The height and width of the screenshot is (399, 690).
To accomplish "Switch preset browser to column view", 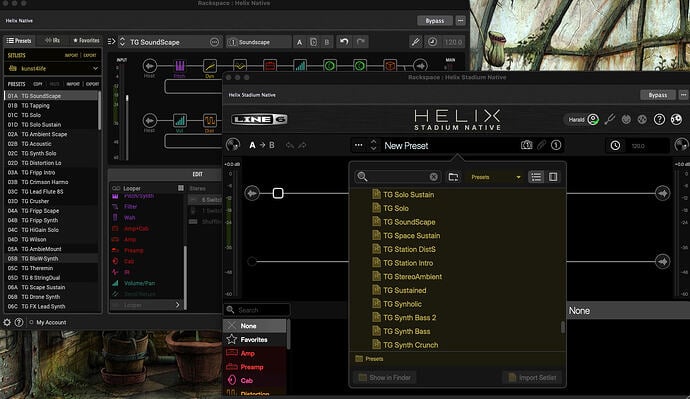I will point(553,177).
